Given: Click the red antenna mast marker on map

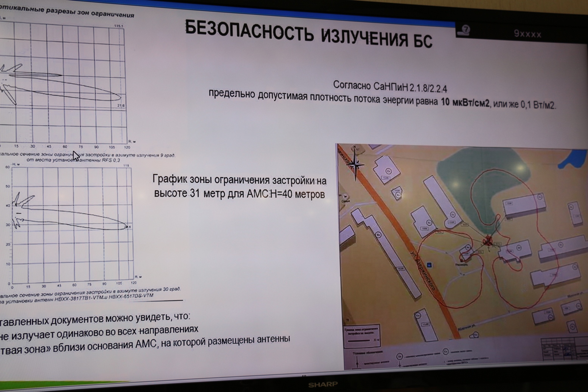Looking at the screenshot, I should point(488,240).
